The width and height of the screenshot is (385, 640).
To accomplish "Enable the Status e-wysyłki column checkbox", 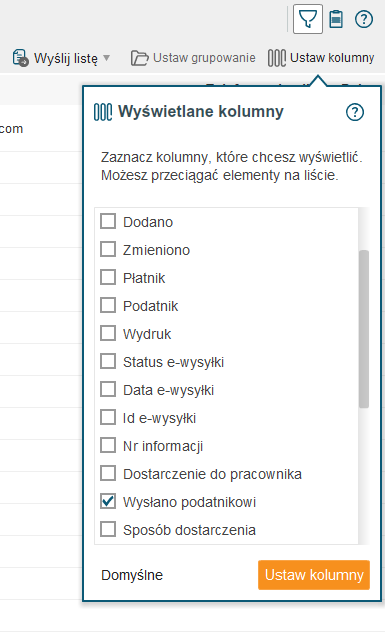I will (108, 361).
